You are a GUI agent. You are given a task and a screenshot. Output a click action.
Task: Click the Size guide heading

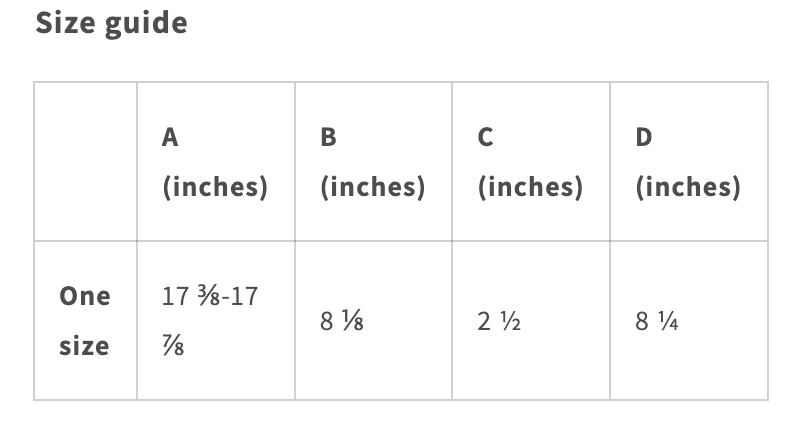111,23
